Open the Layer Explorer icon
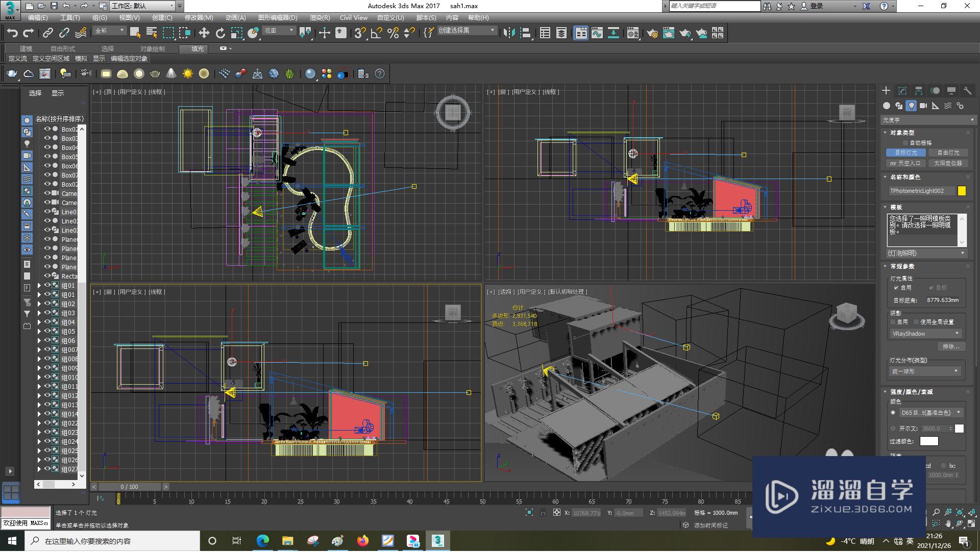Screen dimensions: 980x552 (561, 33)
